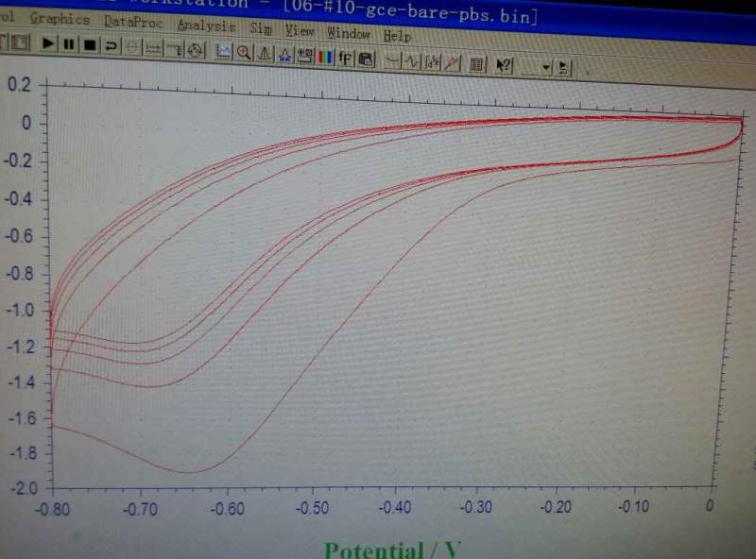The width and height of the screenshot is (756, 559).
Task: Click the Potential / V axis title
Action: pyautogui.click(x=392, y=550)
